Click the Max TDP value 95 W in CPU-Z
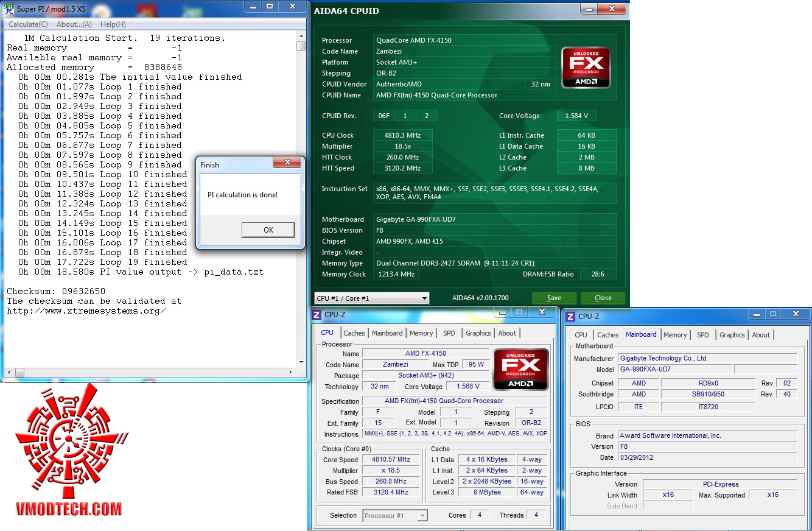812x531 pixels. 476,365
